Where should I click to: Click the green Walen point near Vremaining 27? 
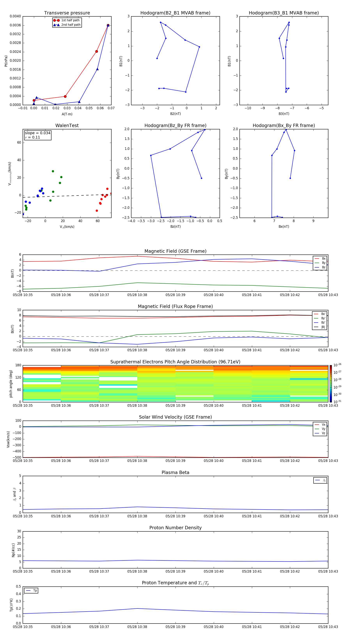click(x=53, y=171)
